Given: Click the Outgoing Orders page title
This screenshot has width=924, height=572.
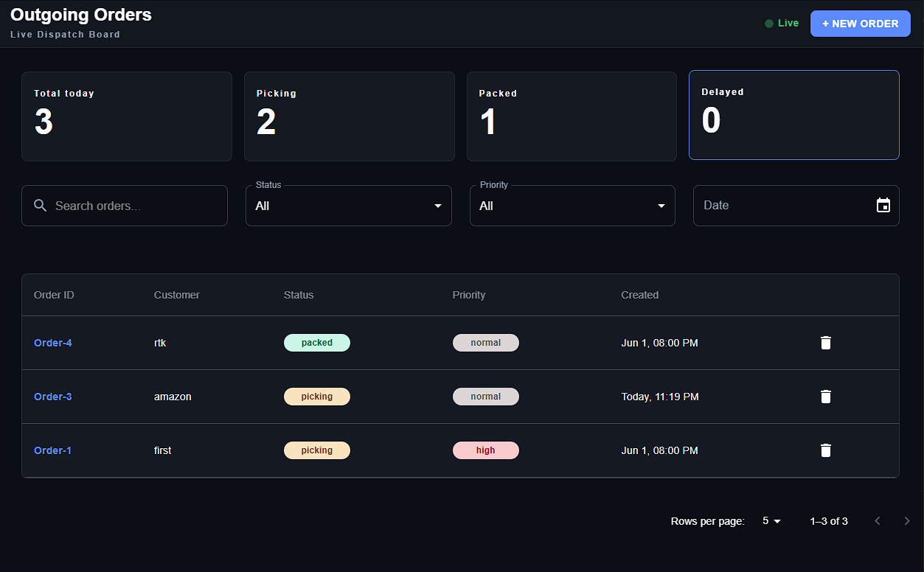Looking at the screenshot, I should [81, 15].
